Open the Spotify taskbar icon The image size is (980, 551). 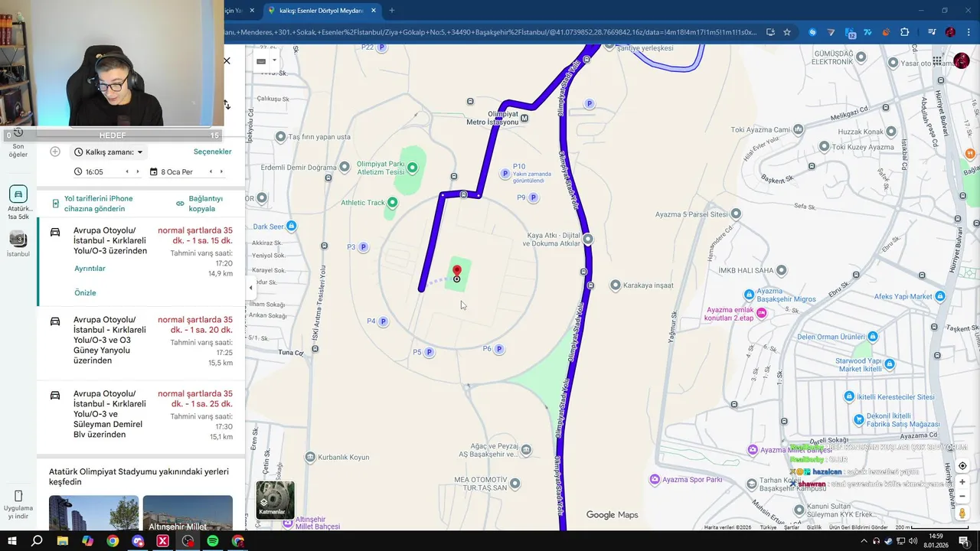[213, 541]
